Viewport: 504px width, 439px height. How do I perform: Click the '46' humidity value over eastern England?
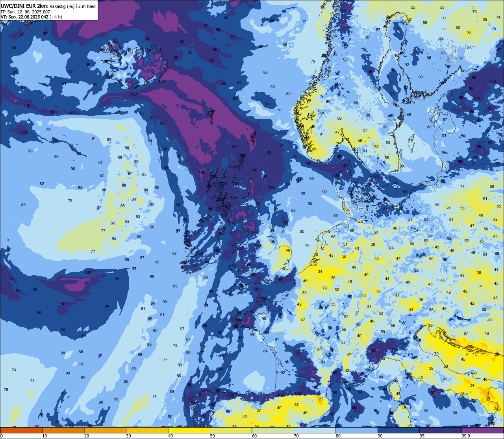(288, 250)
